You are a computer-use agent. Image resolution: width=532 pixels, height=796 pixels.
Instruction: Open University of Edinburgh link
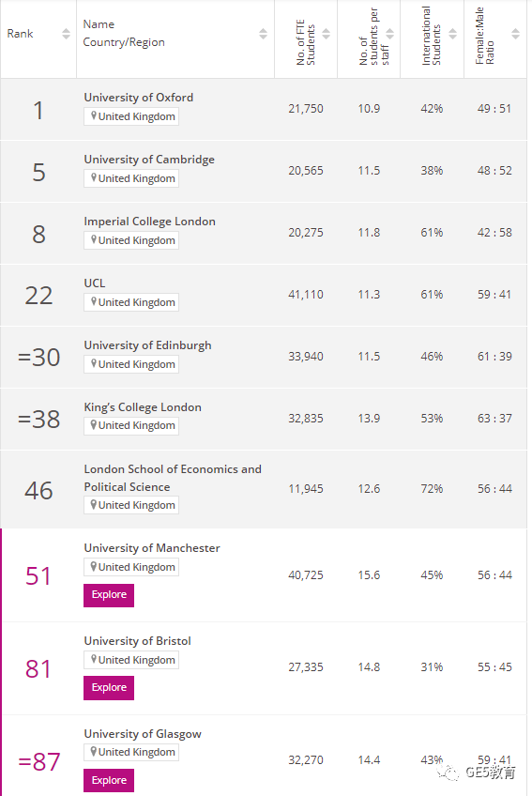147,345
